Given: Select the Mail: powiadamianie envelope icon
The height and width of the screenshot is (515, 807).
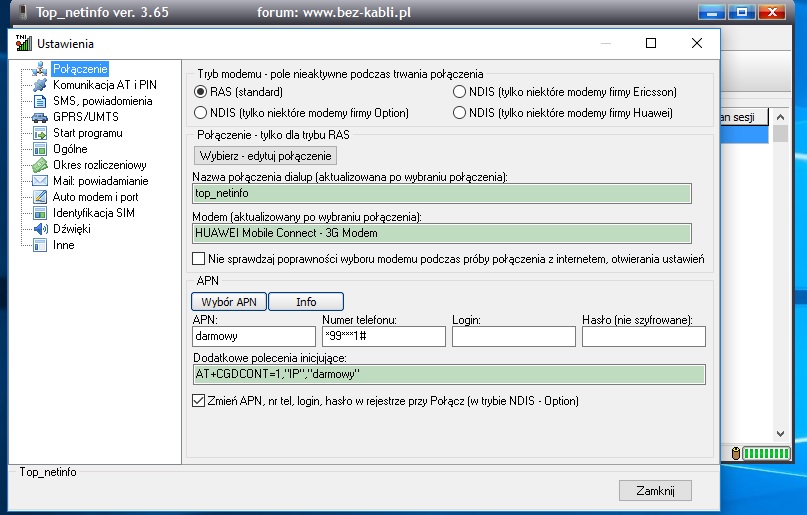Looking at the screenshot, I should point(40,181).
